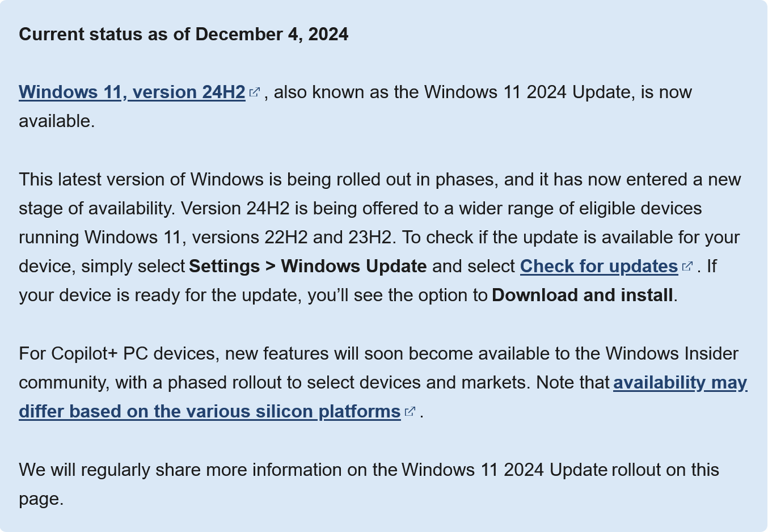This screenshot has height=532, width=768.
Task: Open the Windows 11, version 24H2 link
Action: pos(132,92)
